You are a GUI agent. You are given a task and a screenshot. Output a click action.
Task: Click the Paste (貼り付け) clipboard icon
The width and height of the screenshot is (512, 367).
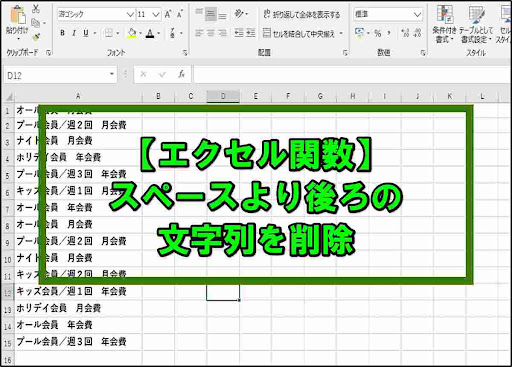(17, 14)
